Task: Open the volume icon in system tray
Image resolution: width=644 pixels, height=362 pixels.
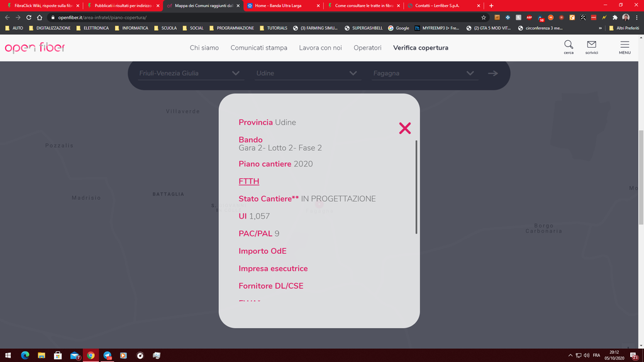Action: (587, 356)
